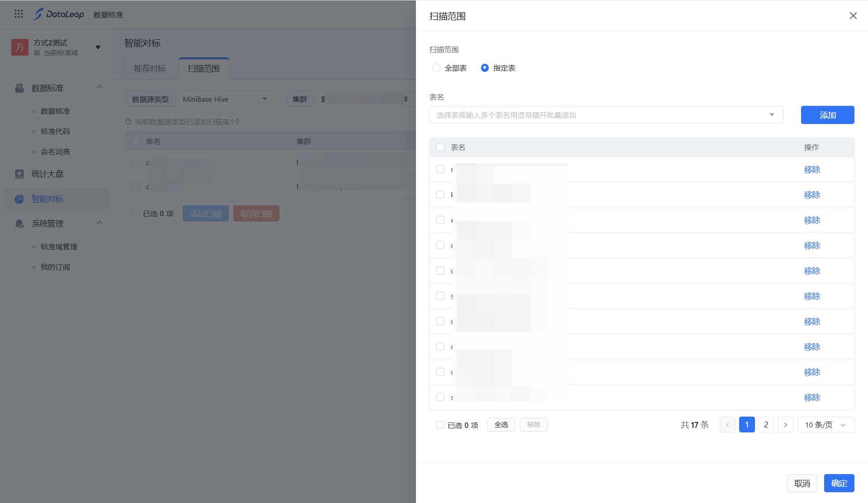Go to page 2 of table list
This screenshot has height=503, width=868.
pos(766,425)
